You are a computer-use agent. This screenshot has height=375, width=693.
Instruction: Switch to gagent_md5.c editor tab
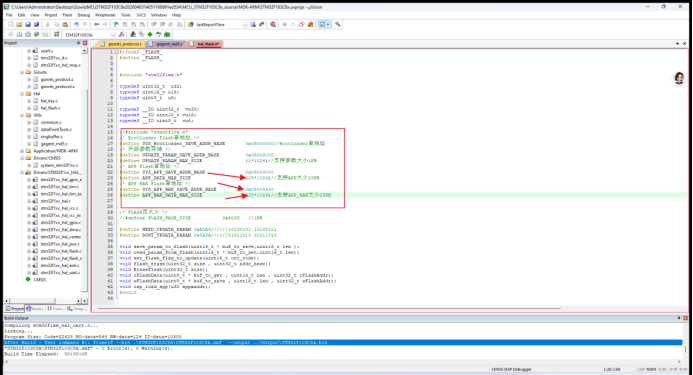pyautogui.click(x=166, y=44)
